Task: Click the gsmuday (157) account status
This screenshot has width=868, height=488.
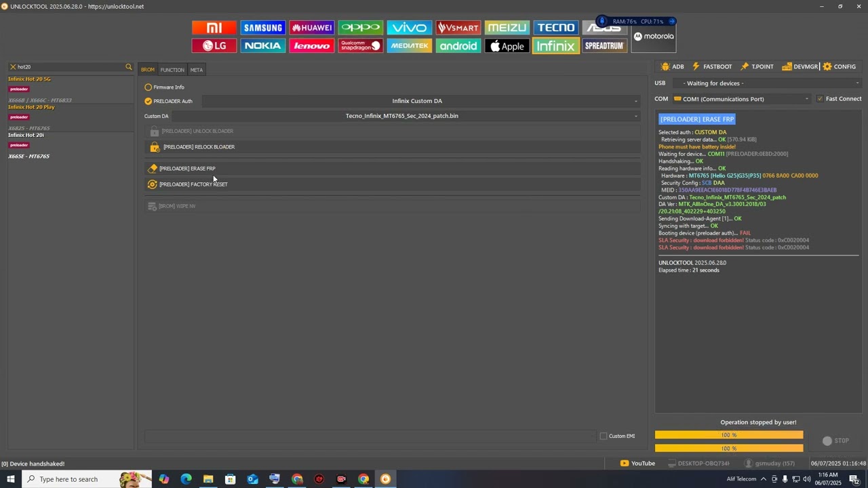Action: coord(769,464)
